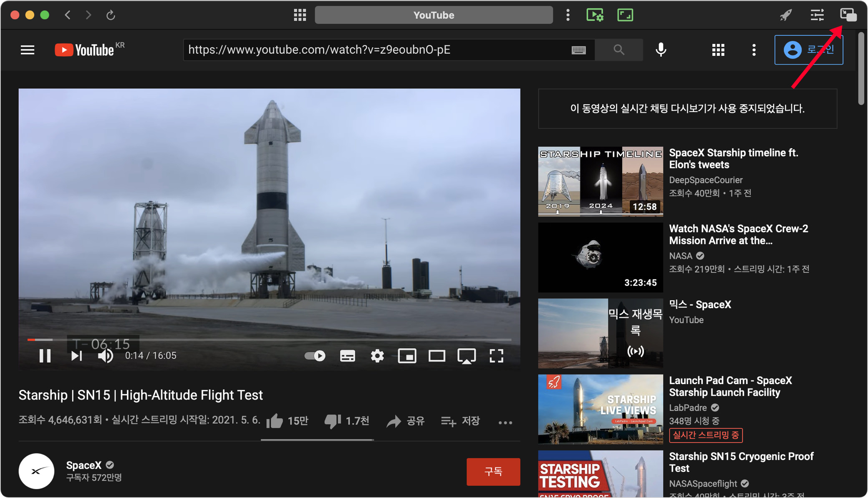The image size is (868, 498).
Task: Toggle the autoplay switch
Action: point(315,356)
